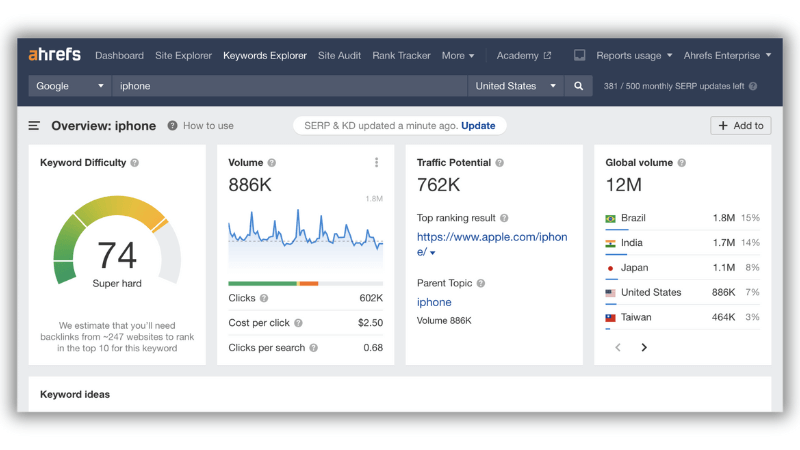Go to next page of global volume countries
Viewport: 800px width, 450px height.
click(644, 347)
